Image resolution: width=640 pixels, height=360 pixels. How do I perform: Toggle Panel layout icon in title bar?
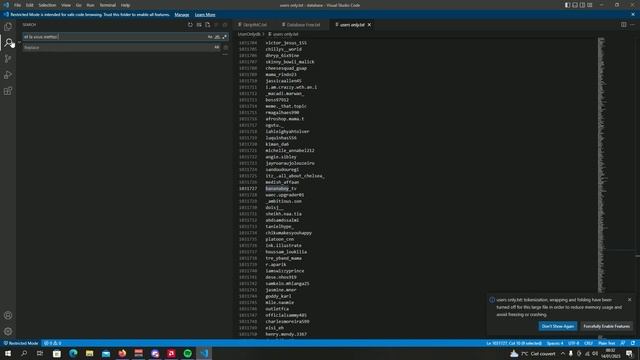tap(575, 5)
